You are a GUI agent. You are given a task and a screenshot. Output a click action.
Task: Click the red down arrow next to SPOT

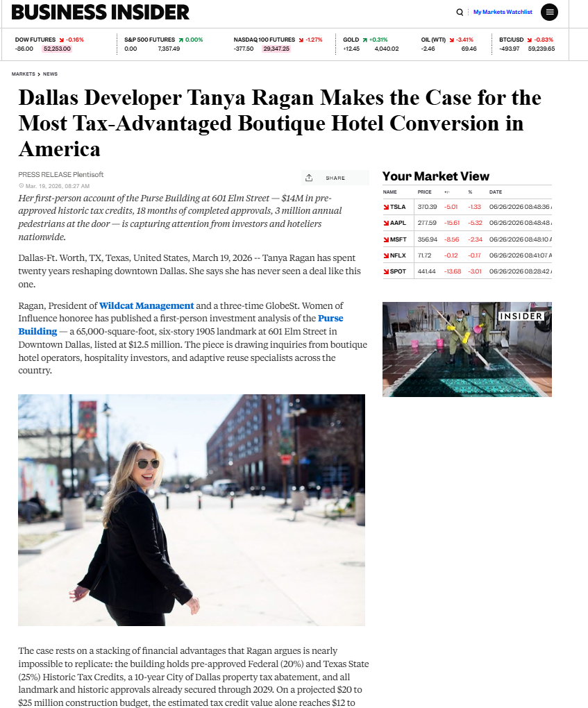pyautogui.click(x=386, y=272)
